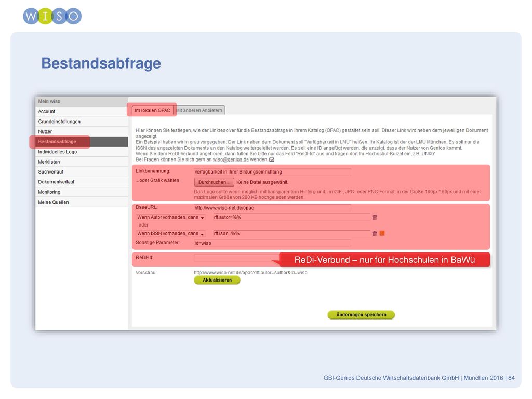Open Grundeinstellungen in the sidebar

[x=82, y=122]
